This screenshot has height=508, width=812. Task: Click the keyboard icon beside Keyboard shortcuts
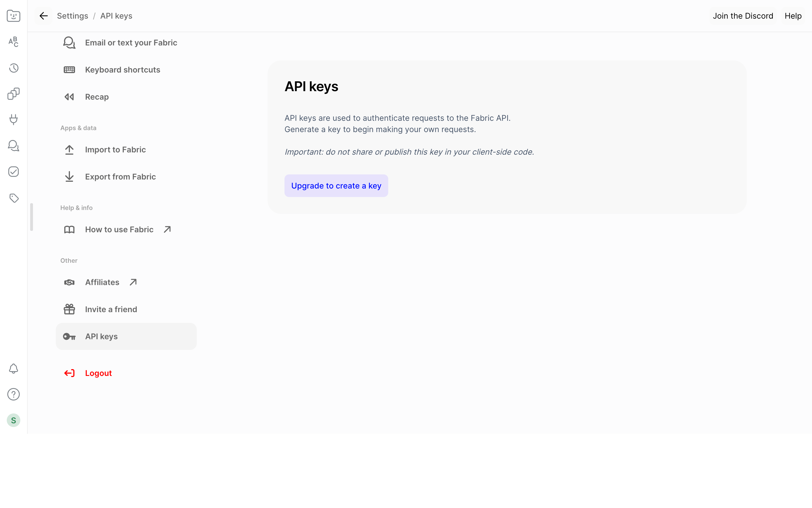tap(69, 70)
